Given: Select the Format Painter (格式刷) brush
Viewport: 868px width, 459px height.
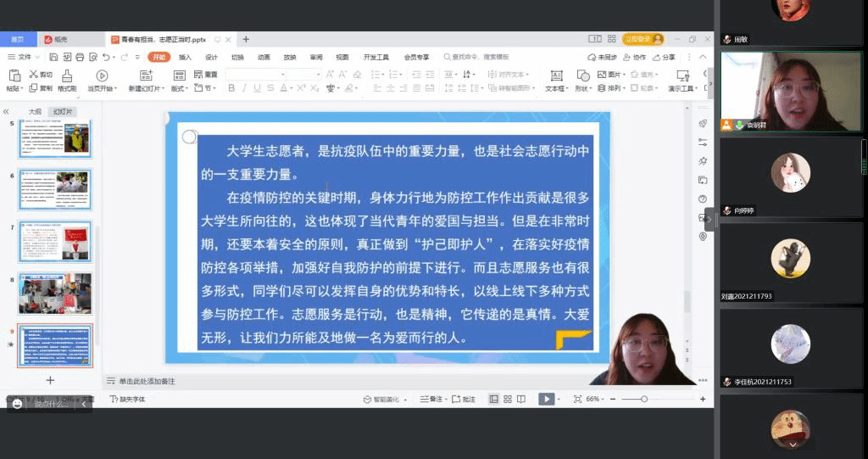Looking at the screenshot, I should pyautogui.click(x=67, y=76).
